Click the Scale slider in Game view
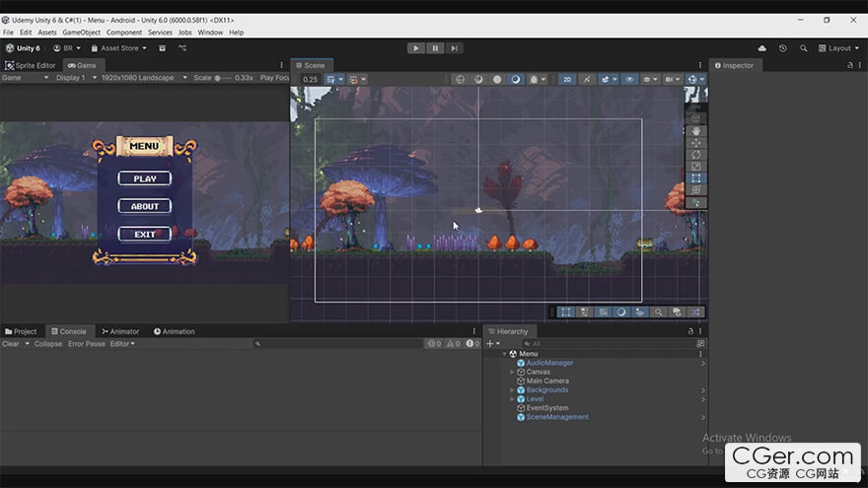 [x=223, y=78]
